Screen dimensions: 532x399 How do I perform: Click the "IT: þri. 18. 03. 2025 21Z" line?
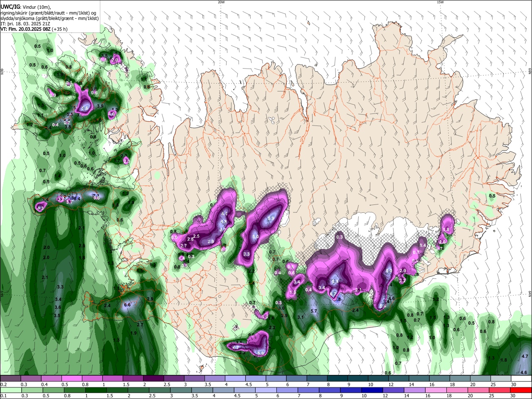[26, 24]
